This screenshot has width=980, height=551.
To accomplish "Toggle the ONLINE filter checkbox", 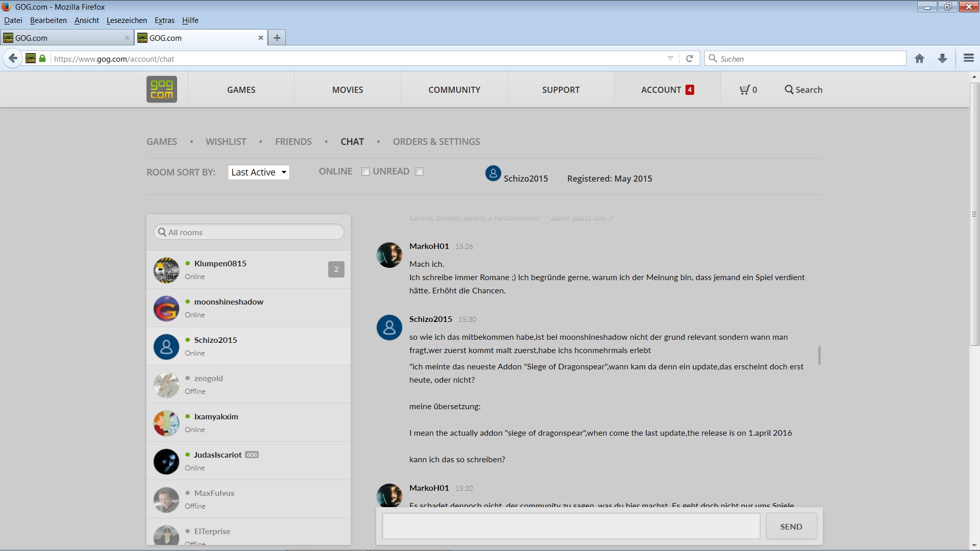I will (x=365, y=172).
